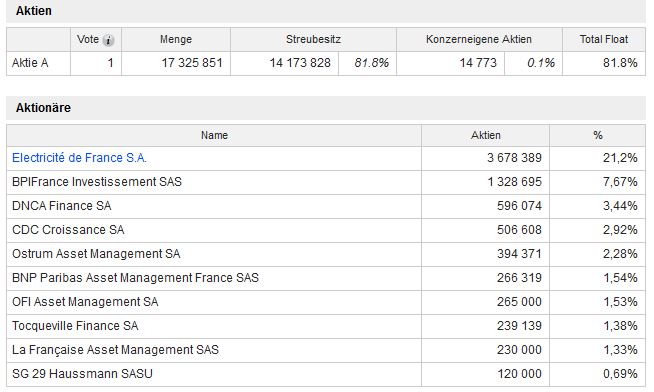Click Ostrum Asset Management SA name

tap(96, 254)
